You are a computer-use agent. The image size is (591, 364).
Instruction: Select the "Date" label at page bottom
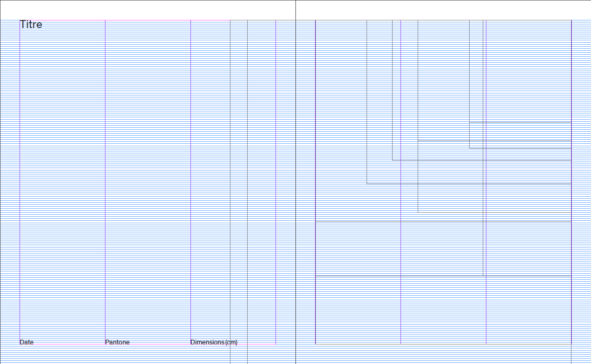click(26, 342)
